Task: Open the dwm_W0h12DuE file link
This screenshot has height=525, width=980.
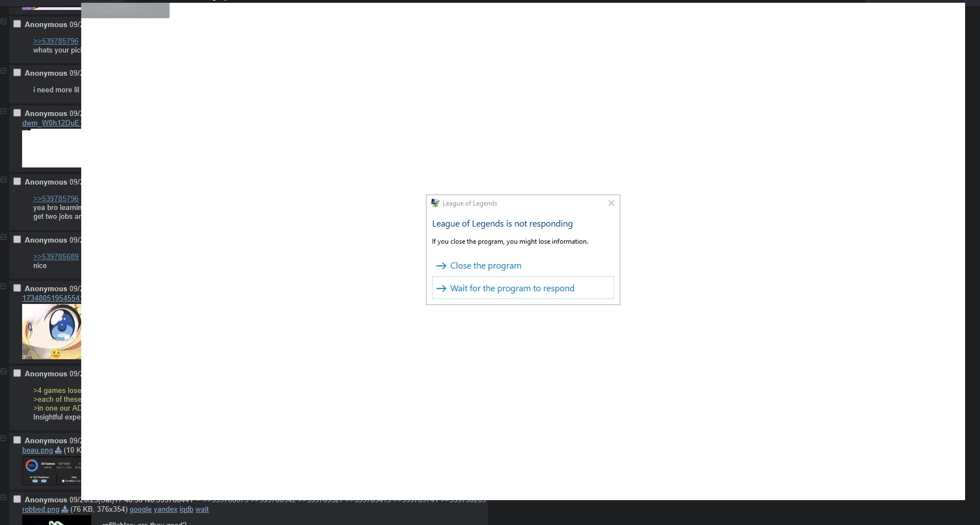Action: [51, 123]
